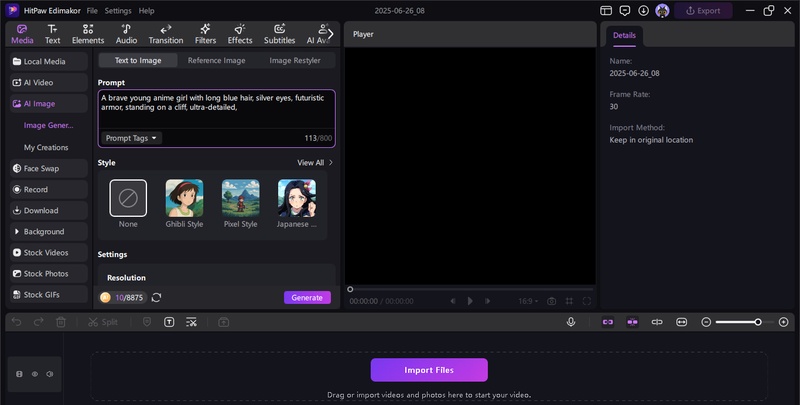The image size is (800, 405).
Task: Click the AI credits coin icon
Action: tap(106, 297)
